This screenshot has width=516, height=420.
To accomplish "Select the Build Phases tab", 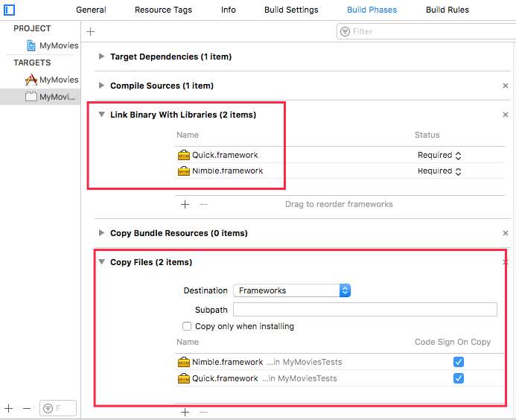I will tap(372, 10).
